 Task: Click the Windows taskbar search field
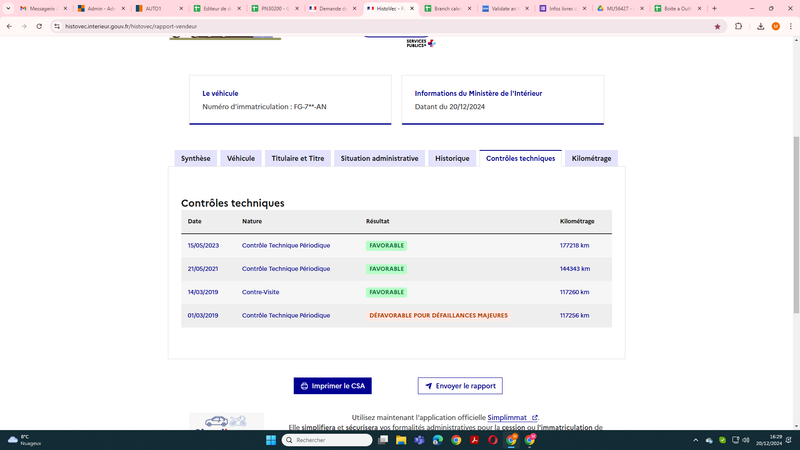[x=327, y=440]
